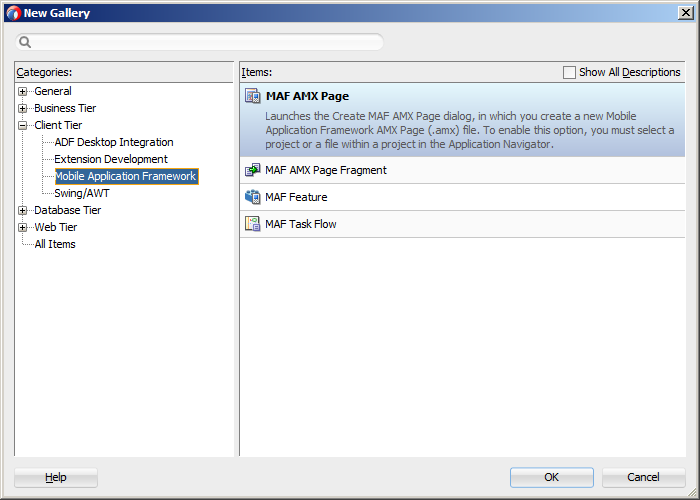
Task: Choose MAF Feature item
Action: (462, 197)
